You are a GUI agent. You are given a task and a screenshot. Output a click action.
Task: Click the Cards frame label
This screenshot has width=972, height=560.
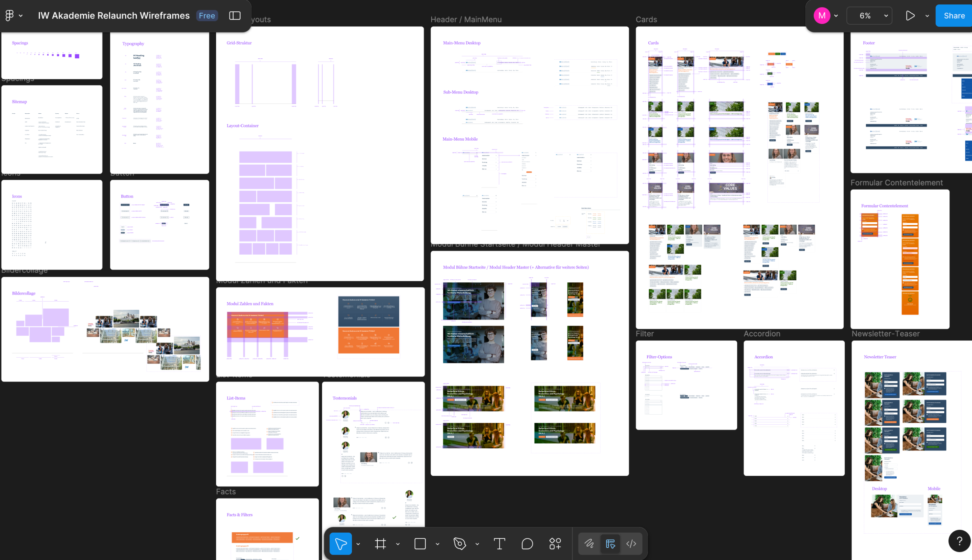click(646, 19)
